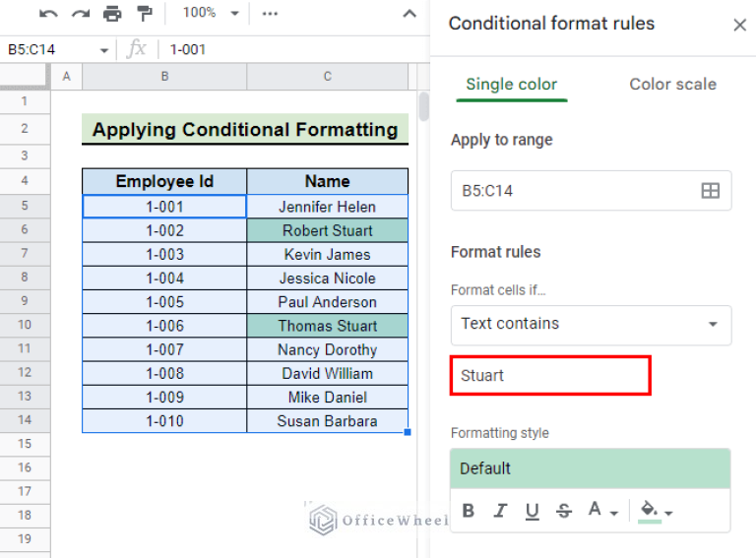The image size is (756, 558).
Task: Click cell containing 1-002
Action: 164,230
